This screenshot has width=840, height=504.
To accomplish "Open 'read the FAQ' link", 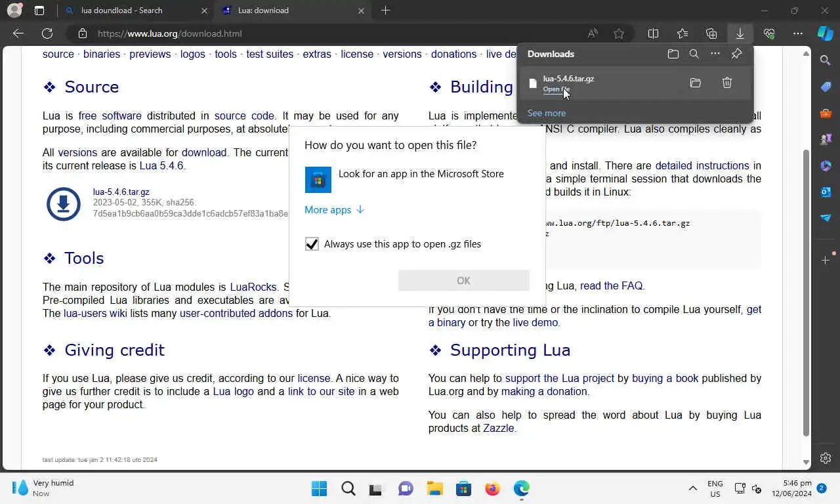I will (x=612, y=285).
